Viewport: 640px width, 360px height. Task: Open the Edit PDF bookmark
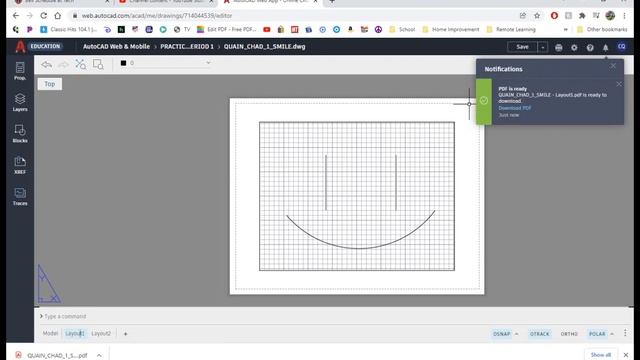(227, 29)
